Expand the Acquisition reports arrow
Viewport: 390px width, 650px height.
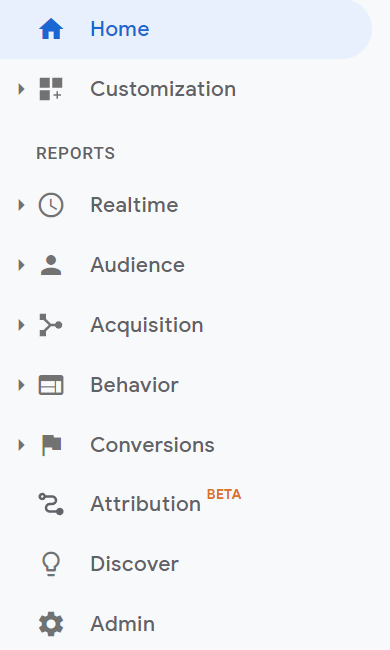pos(21,325)
